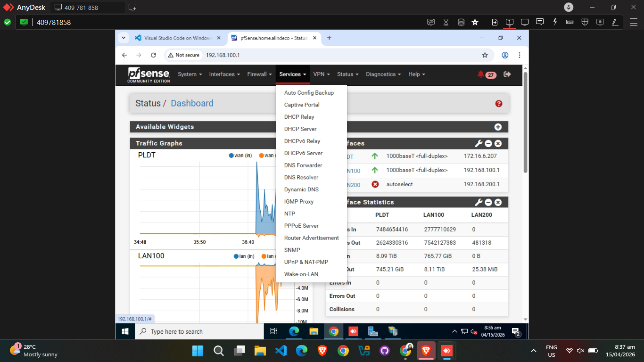644x362 pixels.
Task: Bookmark this page with the star icon
Action: [x=485, y=55]
